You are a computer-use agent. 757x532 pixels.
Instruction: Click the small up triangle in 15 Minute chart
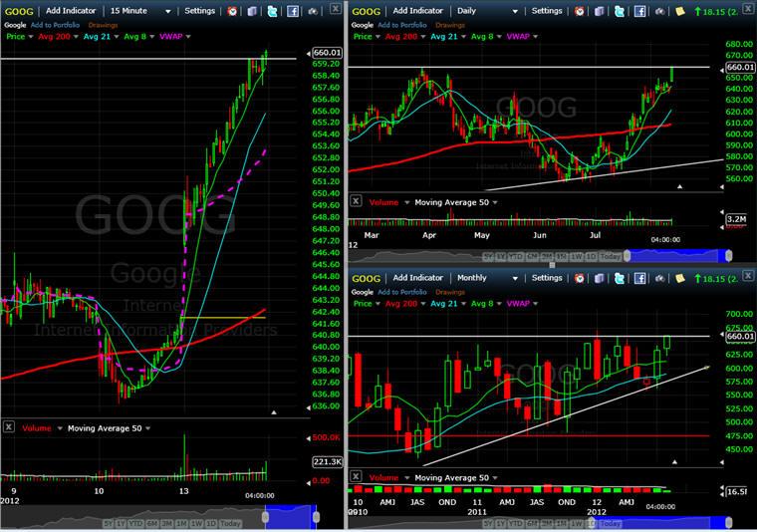point(274,412)
